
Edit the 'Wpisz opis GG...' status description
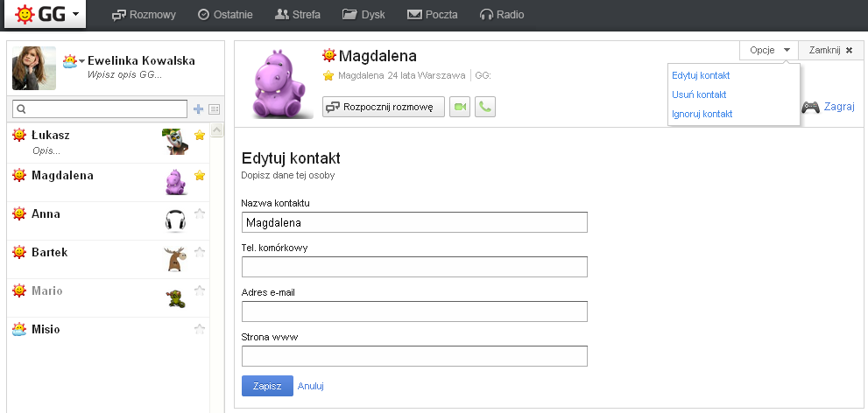(x=124, y=74)
